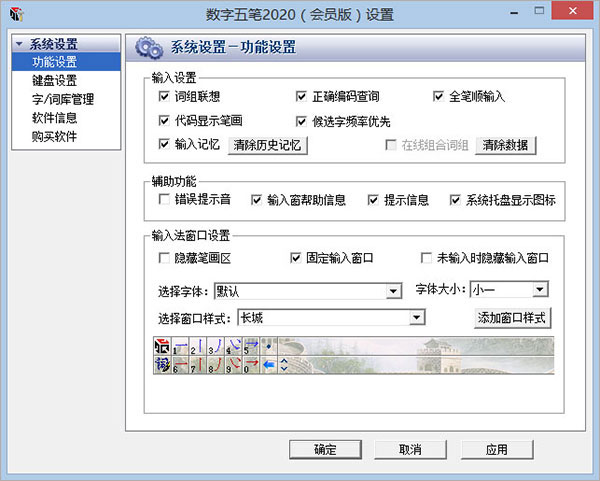Image resolution: width=600 pixels, height=481 pixels.
Task: Open the 选择字体 dropdown arrow
Action: pyautogui.click(x=393, y=291)
